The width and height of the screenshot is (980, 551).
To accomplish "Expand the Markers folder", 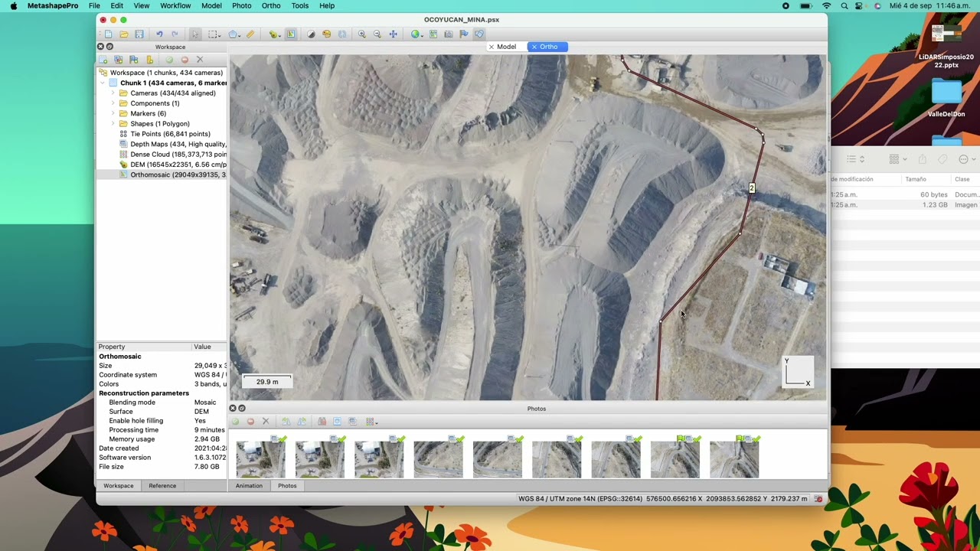I will (113, 113).
